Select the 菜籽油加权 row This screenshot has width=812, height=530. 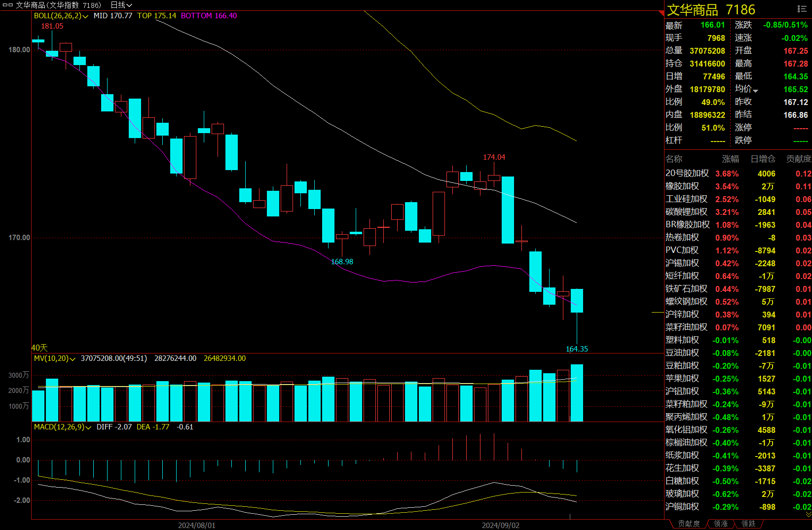click(738, 327)
